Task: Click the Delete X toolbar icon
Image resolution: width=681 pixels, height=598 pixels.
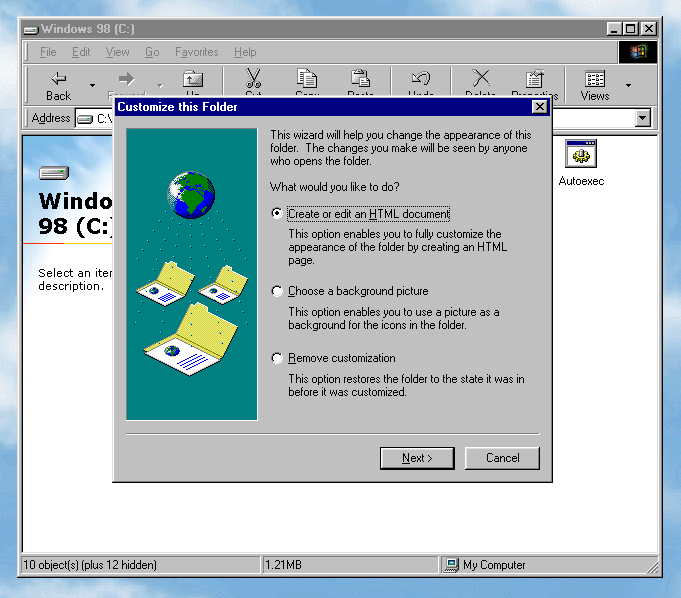Action: tap(481, 78)
